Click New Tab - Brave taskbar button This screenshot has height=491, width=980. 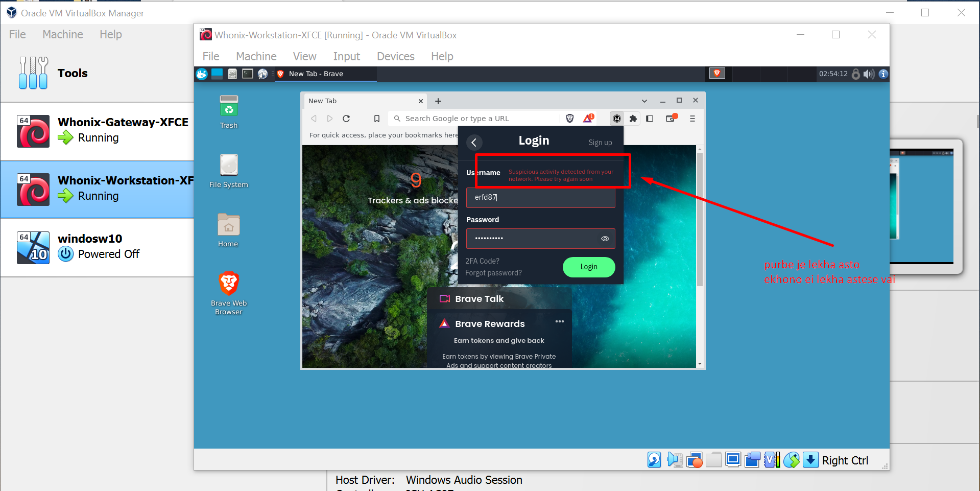(x=326, y=74)
